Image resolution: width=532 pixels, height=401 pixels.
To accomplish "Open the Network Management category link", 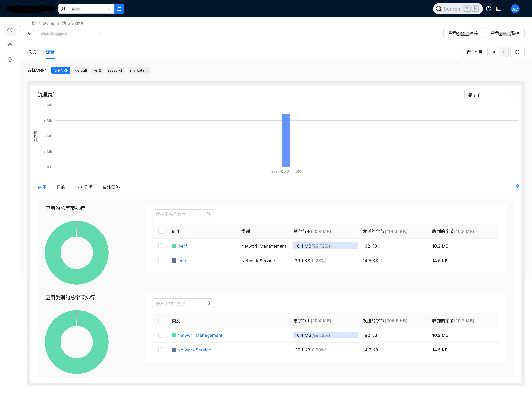I will [x=200, y=335].
